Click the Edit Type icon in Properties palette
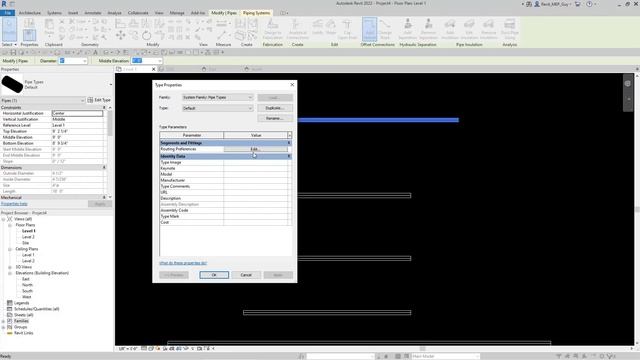 (90, 100)
